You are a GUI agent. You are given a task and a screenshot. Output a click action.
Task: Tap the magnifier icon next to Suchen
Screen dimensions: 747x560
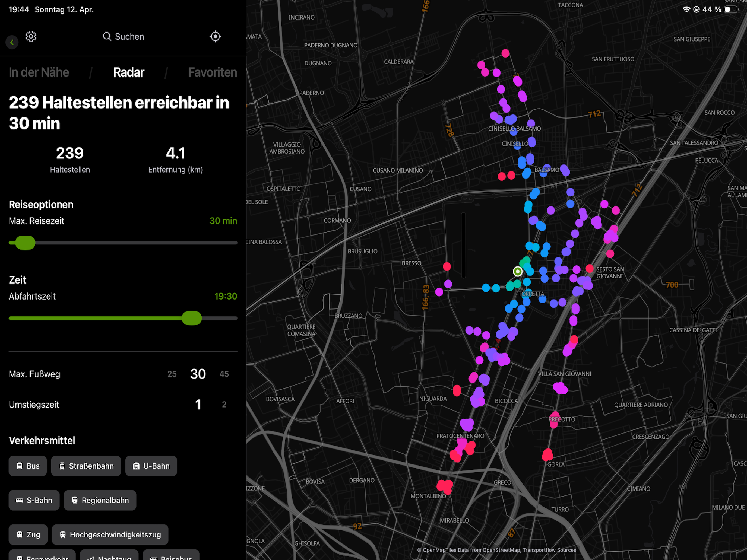[x=107, y=36]
